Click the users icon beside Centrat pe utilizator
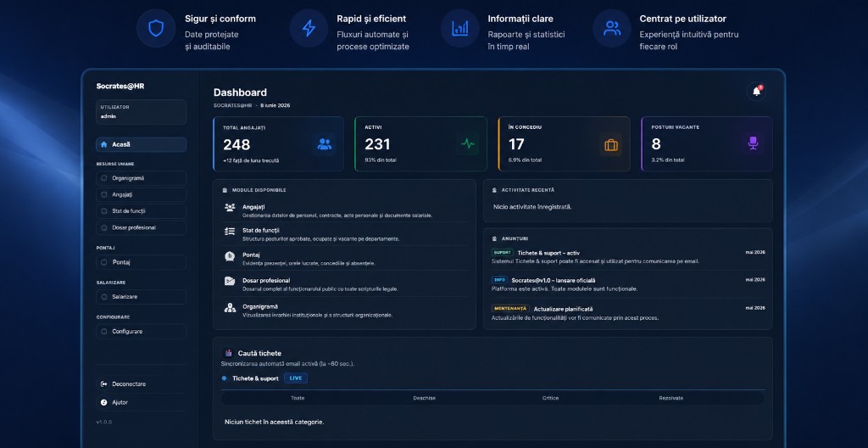Image resolution: width=868 pixels, height=448 pixels. (x=612, y=28)
